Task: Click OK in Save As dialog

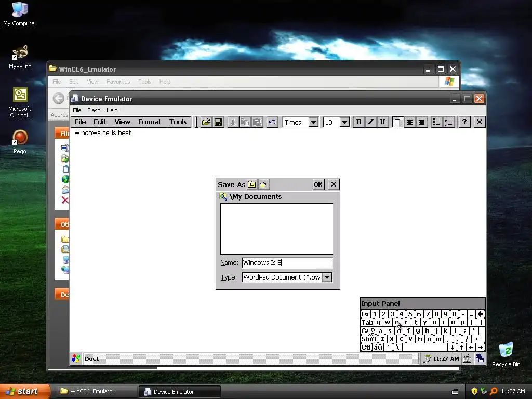Action: click(x=318, y=184)
